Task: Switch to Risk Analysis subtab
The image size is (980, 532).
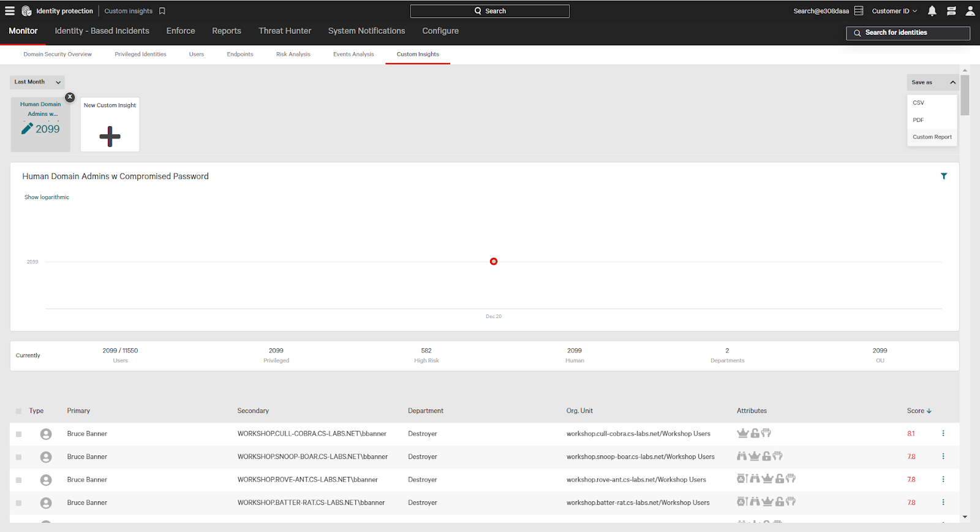Action: pos(293,55)
